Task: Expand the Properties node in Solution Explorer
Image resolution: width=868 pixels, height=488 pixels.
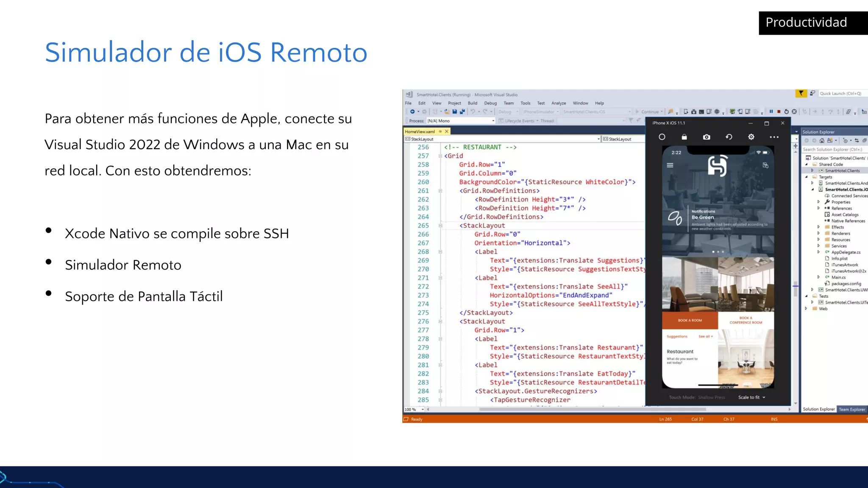Action: (x=818, y=202)
